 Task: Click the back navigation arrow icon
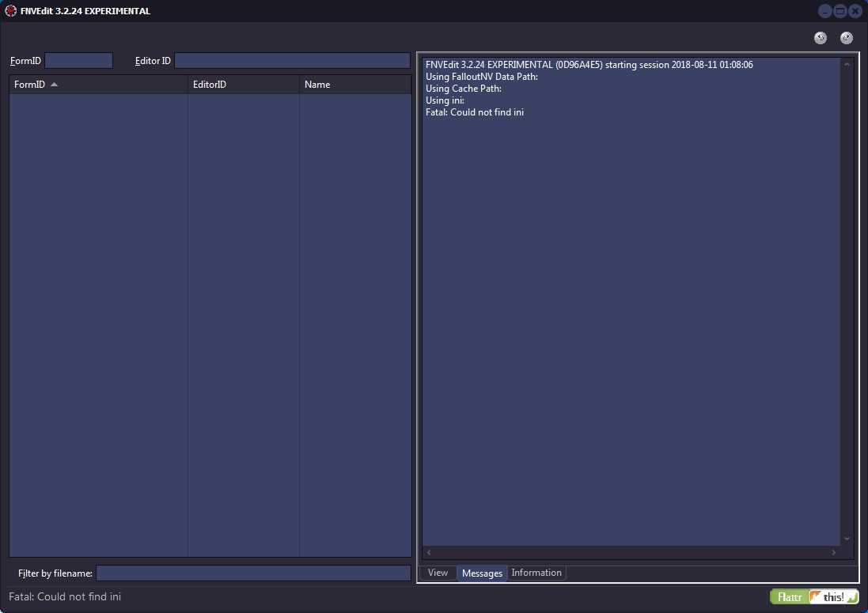[821, 38]
